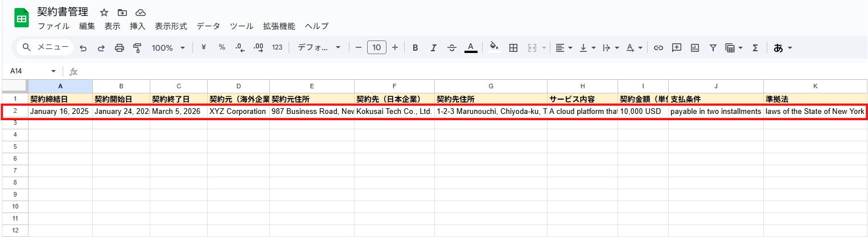Toggle italic formatting
This screenshot has width=868, height=237.
point(434,48)
